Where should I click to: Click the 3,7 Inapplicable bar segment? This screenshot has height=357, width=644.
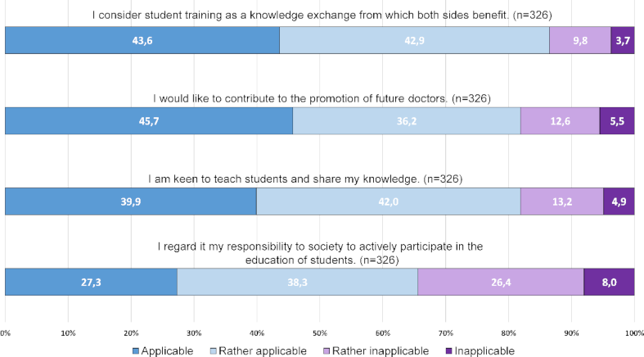click(622, 40)
